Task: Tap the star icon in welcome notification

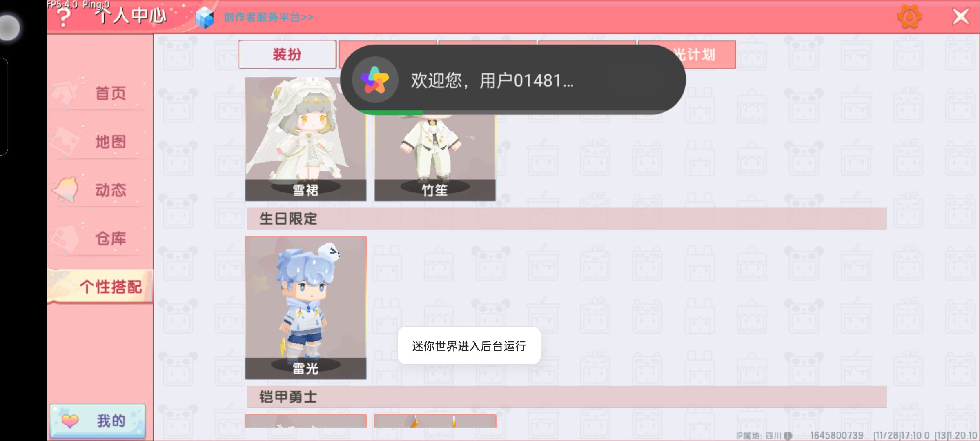Action: tap(375, 80)
